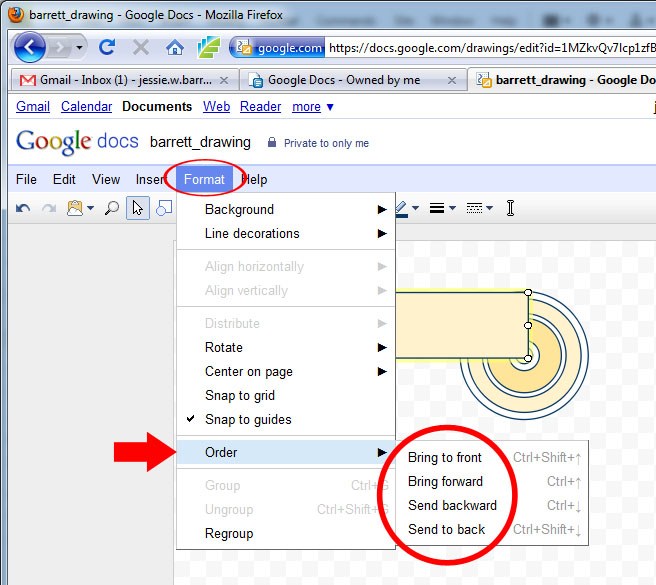Go to the home page icon
Screen dimensions: 656x585
[x=175, y=48]
